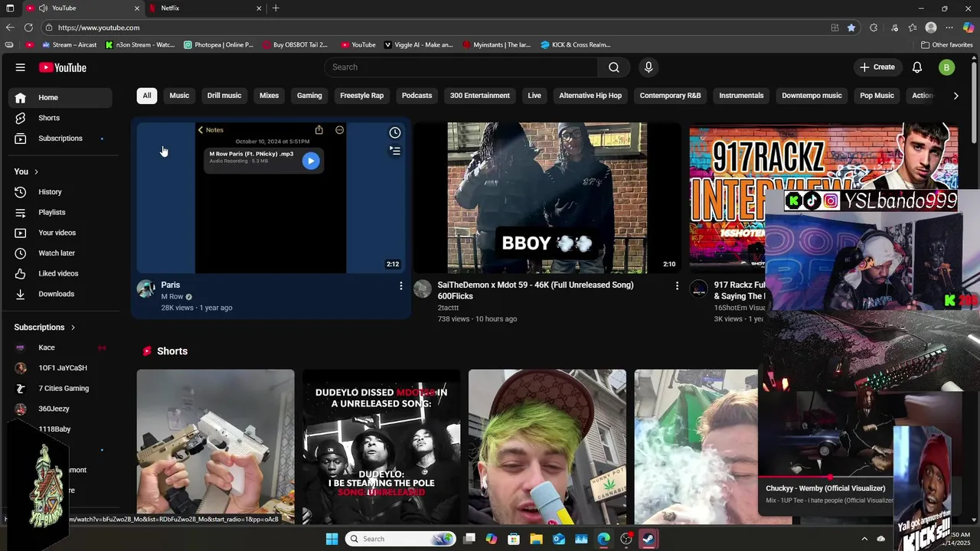Select the Podcasts chip

[x=416, y=96]
